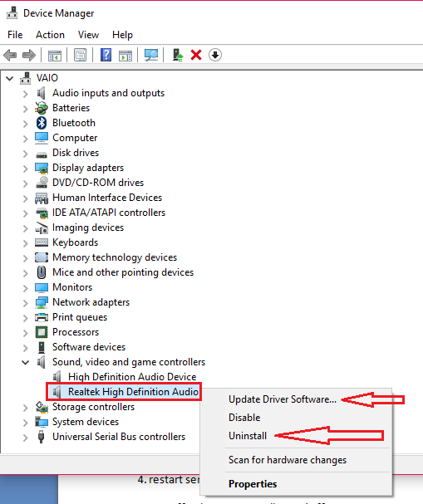Open the View menu
This screenshot has width=423, height=504.
point(88,35)
